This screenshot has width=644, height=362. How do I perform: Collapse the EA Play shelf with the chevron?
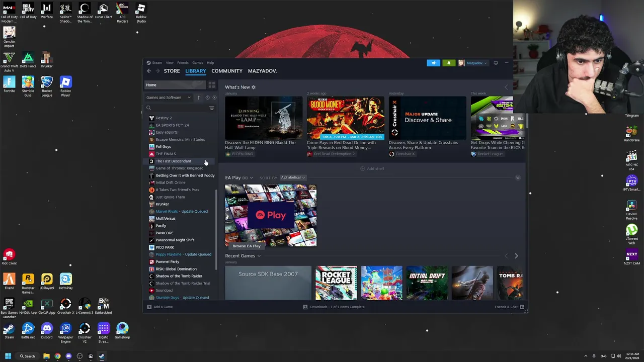click(x=518, y=177)
